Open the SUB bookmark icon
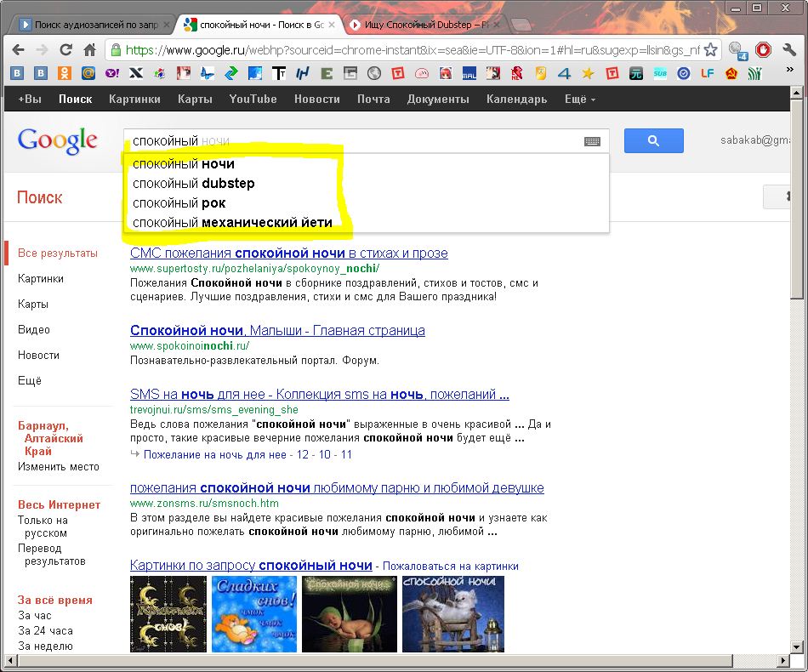The height and width of the screenshot is (672, 808). [660, 73]
